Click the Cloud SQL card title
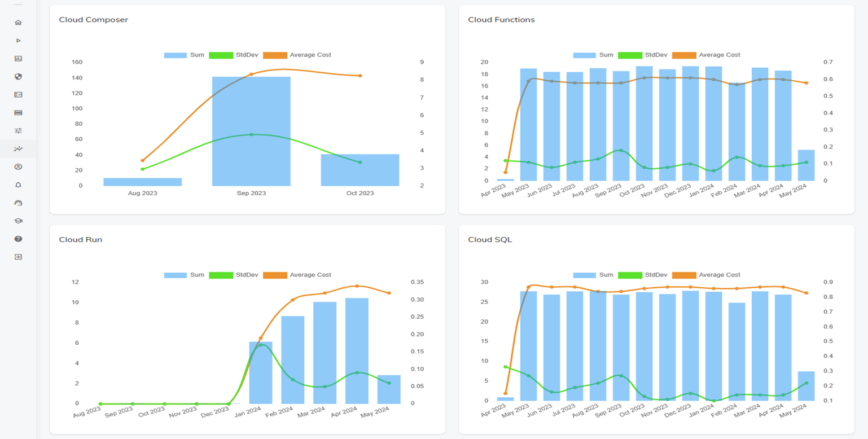 (490, 240)
